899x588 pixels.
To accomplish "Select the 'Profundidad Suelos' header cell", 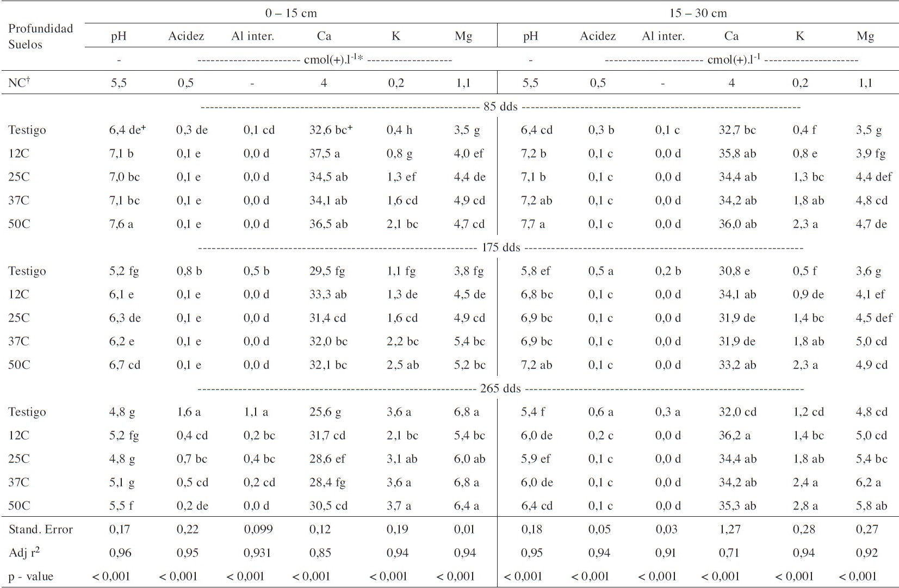I will click(x=40, y=36).
